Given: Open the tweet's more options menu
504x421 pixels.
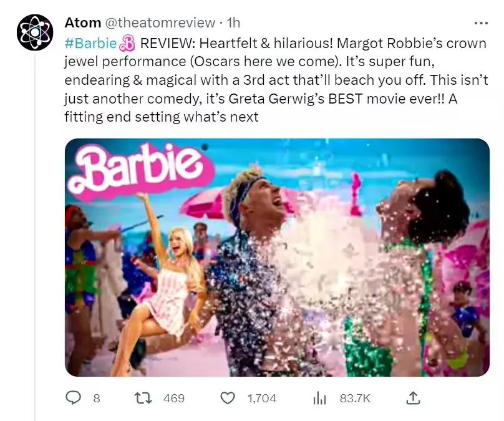Looking at the screenshot, I should 481,23.
